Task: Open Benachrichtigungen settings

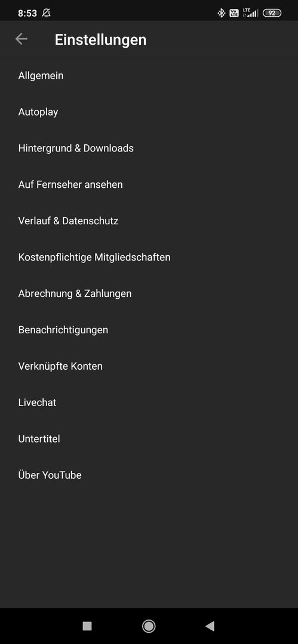Action: [149, 330]
